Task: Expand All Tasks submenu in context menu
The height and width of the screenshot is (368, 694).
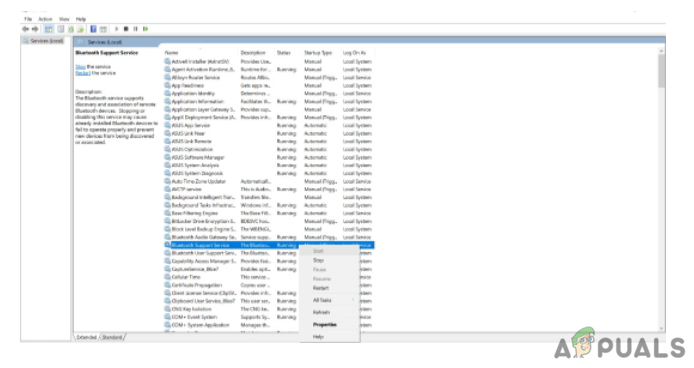Action: pyautogui.click(x=329, y=300)
